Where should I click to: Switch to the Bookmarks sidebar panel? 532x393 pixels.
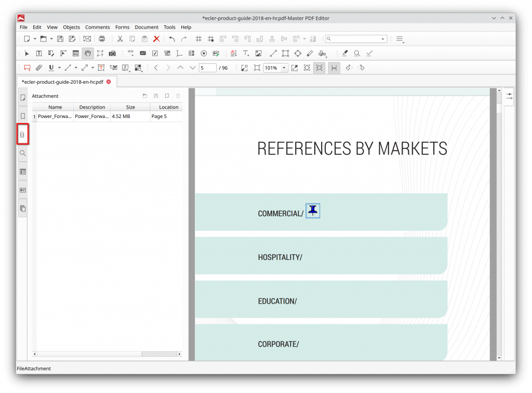[22, 115]
